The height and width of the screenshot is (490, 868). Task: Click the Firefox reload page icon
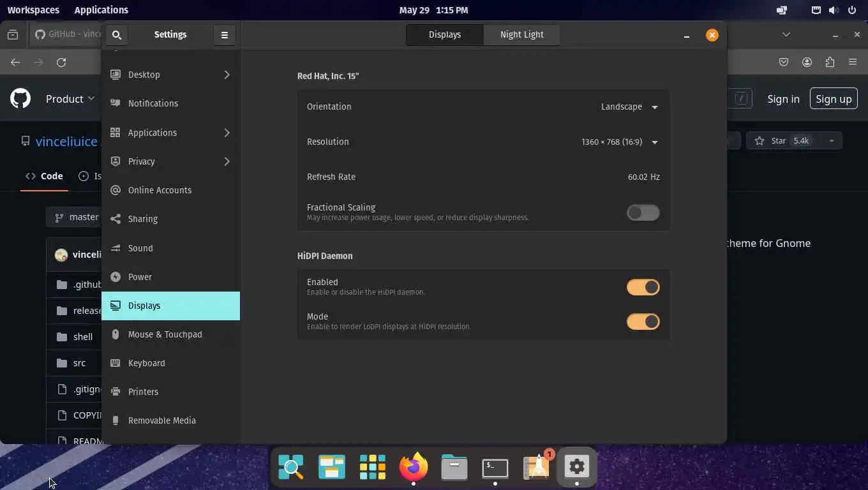pyautogui.click(x=61, y=63)
